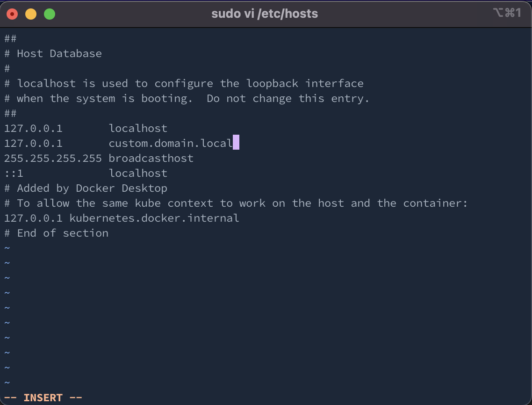
Task: Click the red close window button
Action: [x=12, y=14]
